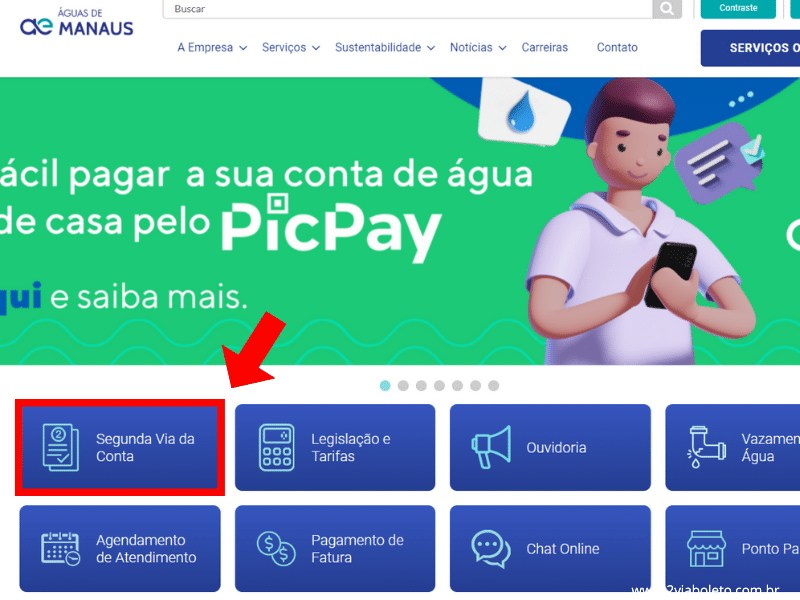Screen dimensions: 800x600
Task: Click the calendar icon for Agendamento de Atendimento
Action: [x=61, y=548]
